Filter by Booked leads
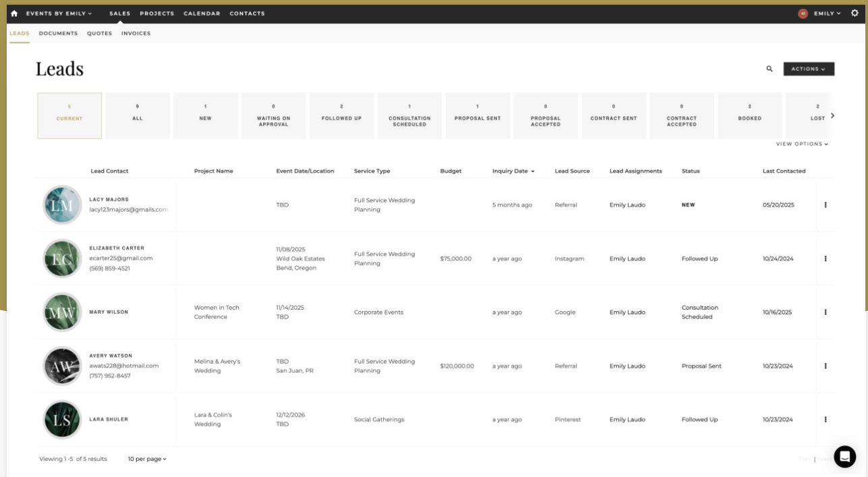 [x=750, y=116]
